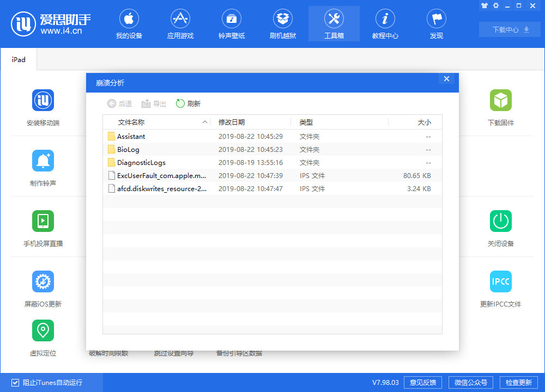545x392 pixels.
Task: Switch to 我的设备 section
Action: tap(129, 24)
